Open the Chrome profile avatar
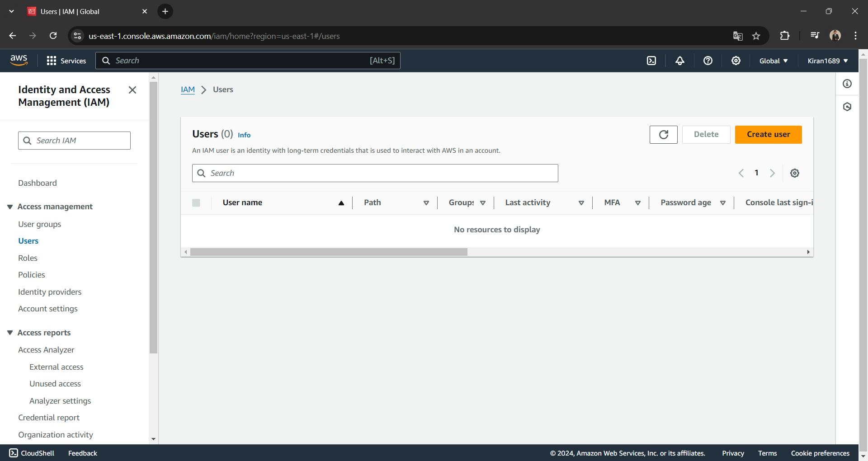Screen dimensions: 868x461 835,36
